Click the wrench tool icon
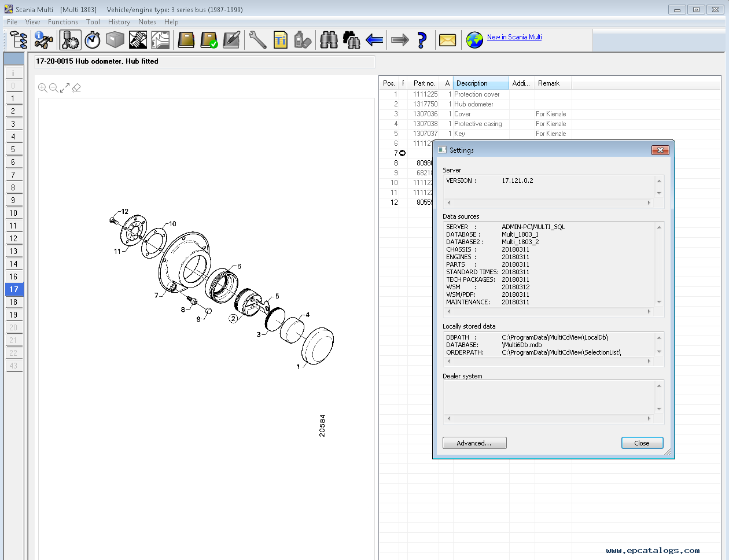The height and width of the screenshot is (560, 729). [x=257, y=40]
